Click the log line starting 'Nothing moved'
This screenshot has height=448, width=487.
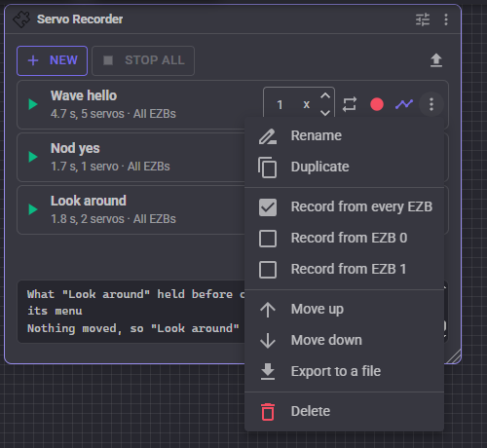pos(133,328)
